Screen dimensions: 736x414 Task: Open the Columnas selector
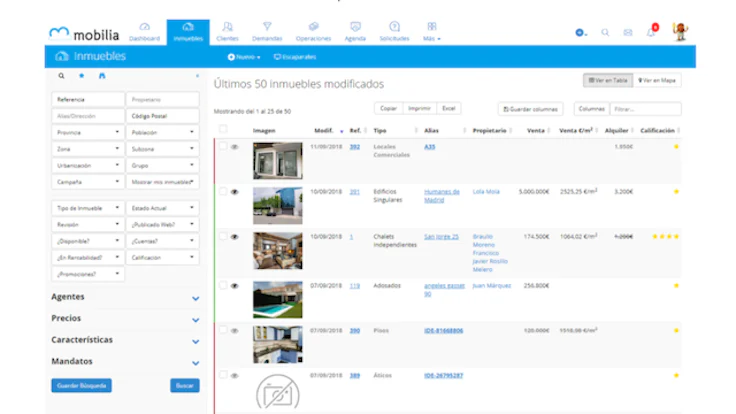[591, 109]
